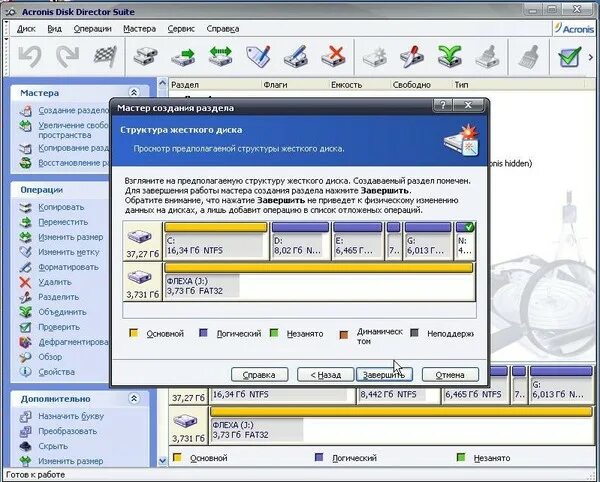Viewport: 600px width, 482px height.
Task: Click the checkered flag Commit icon
Action: click(x=105, y=57)
